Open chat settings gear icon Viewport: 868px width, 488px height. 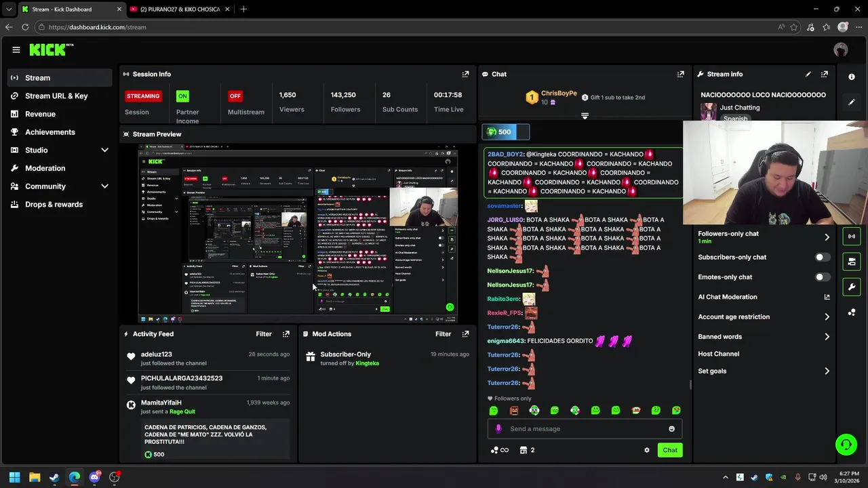pos(647,450)
